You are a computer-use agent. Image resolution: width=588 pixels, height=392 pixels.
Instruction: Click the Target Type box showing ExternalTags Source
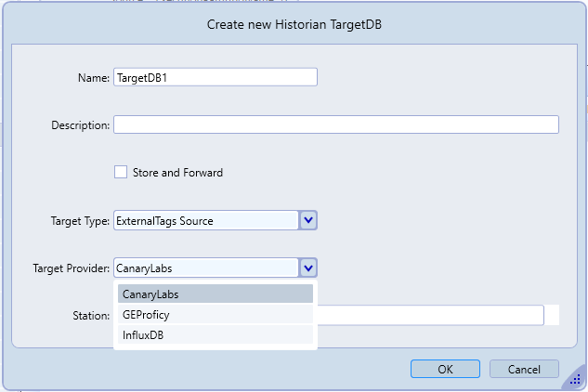click(205, 220)
